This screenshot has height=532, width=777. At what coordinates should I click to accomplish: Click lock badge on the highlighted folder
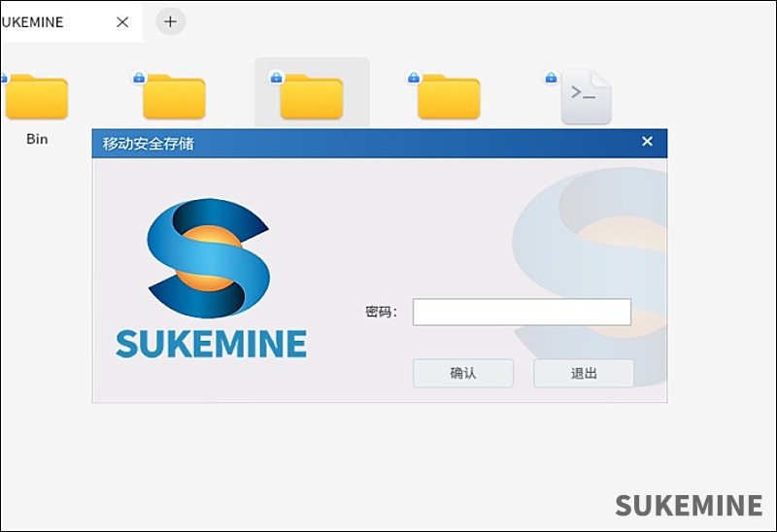click(276, 77)
